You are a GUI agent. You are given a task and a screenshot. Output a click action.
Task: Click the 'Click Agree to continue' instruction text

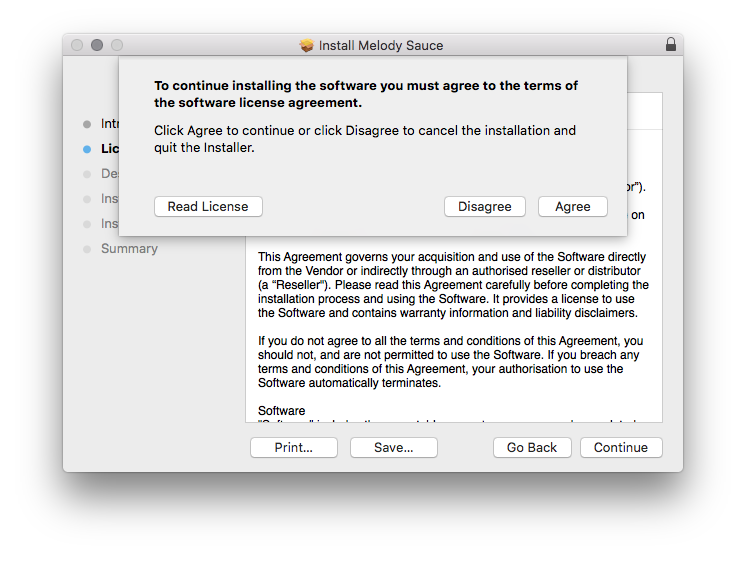pyautogui.click(x=365, y=139)
